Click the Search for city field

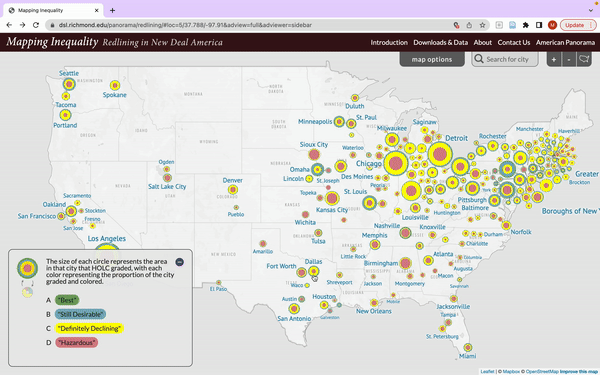click(x=505, y=59)
